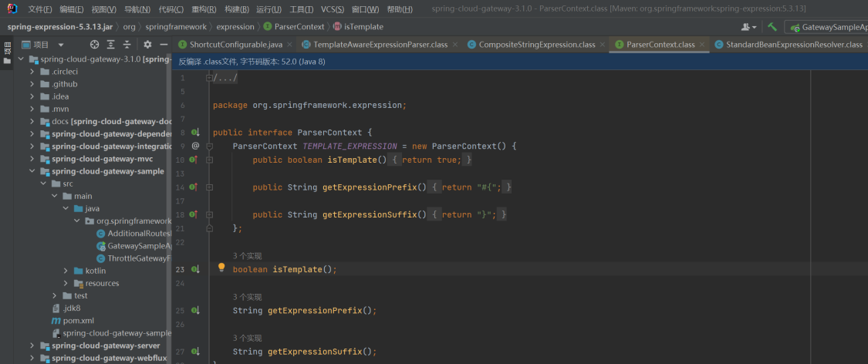Switch to TemplateAwareExpressionParser.class tab
Image resolution: width=868 pixels, height=364 pixels.
pos(380,45)
